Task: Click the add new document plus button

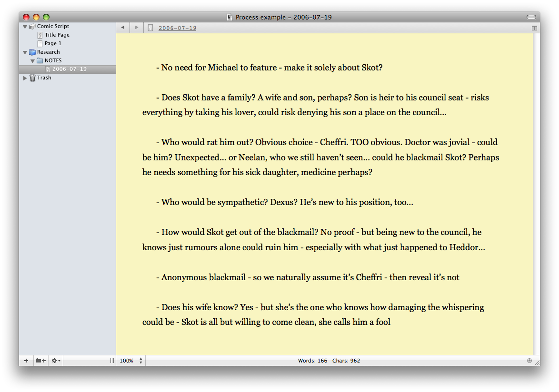Action: pos(26,361)
